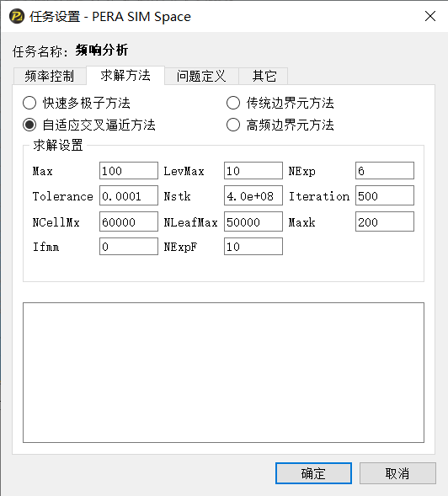Focus the Ifmm input box
The image size is (448, 496).
tap(129, 247)
